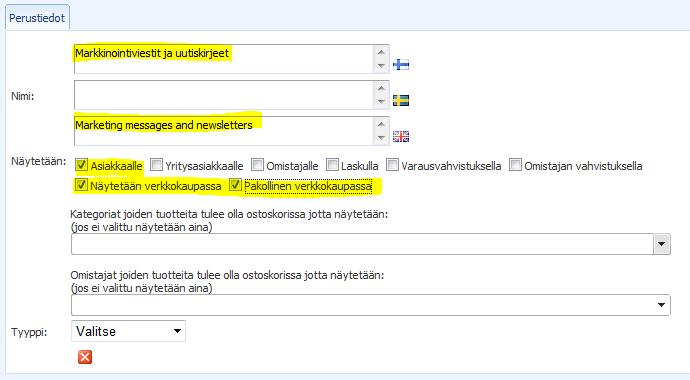
Task: Click the Nimi: label
Action: pyautogui.click(x=22, y=96)
